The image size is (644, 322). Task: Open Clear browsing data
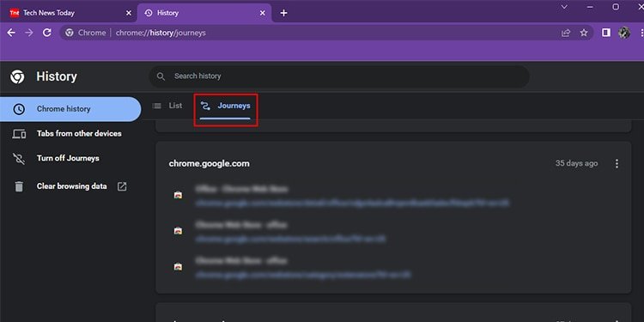72,186
